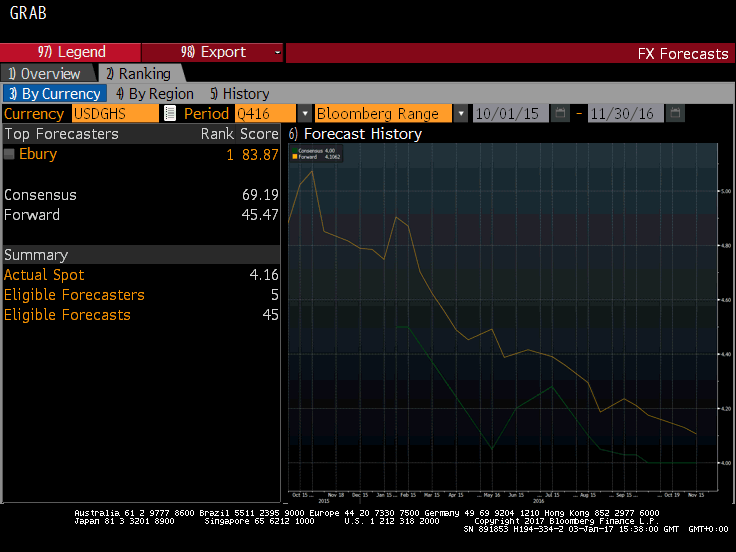Click the 5.00 y-axis label

(x=726, y=191)
